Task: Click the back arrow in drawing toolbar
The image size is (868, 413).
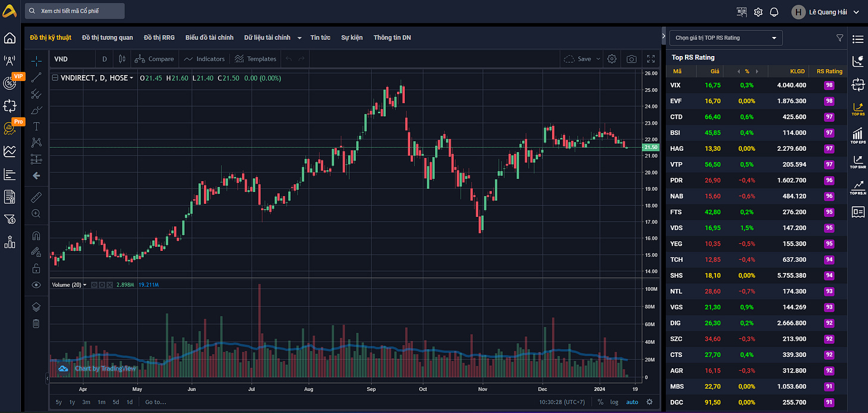Action: coord(36,175)
